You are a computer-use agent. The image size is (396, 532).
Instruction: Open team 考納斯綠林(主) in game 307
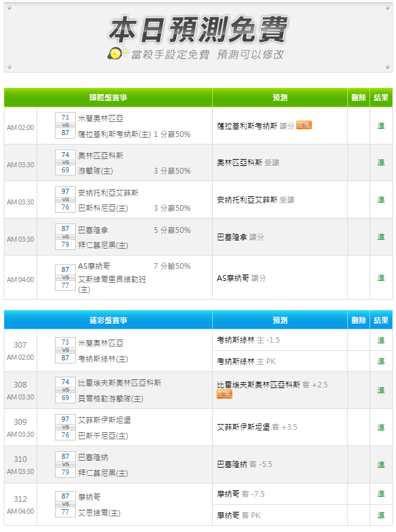point(103,359)
